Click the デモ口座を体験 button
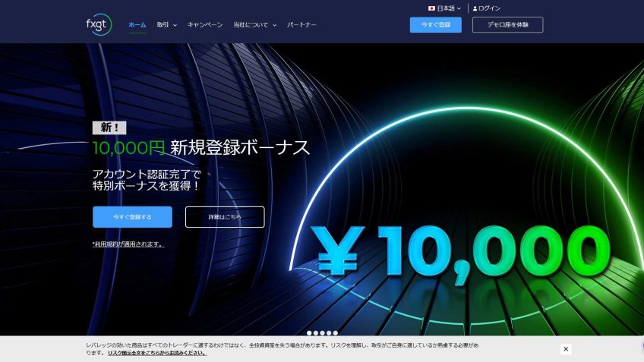This screenshot has height=362, width=644. pos(507,25)
